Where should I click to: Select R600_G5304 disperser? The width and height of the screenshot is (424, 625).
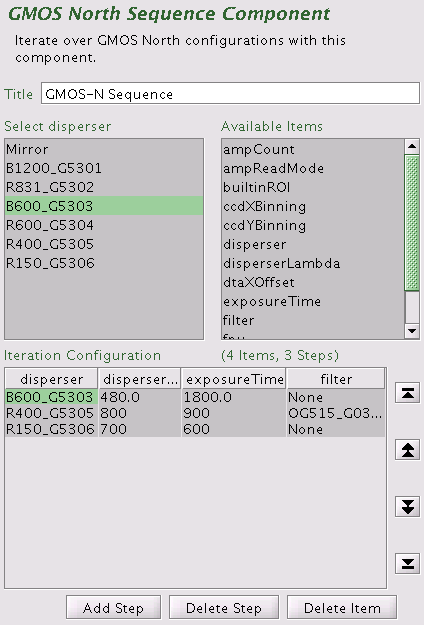tap(104, 225)
